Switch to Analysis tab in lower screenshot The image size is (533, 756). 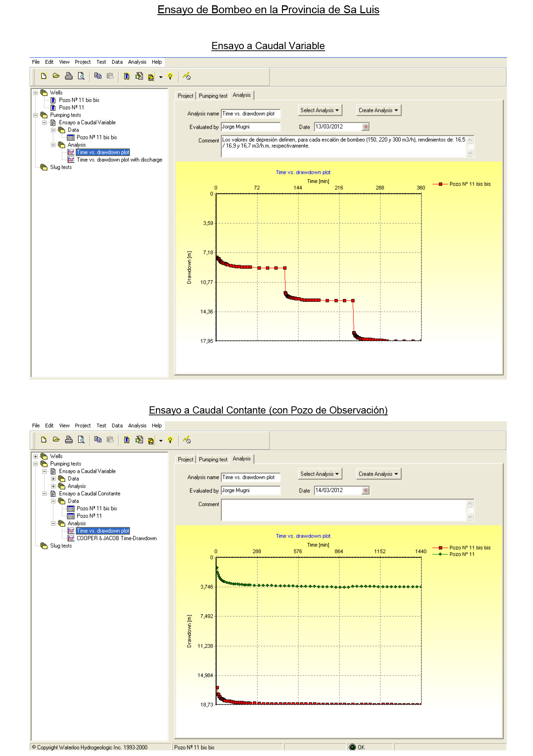(242, 459)
